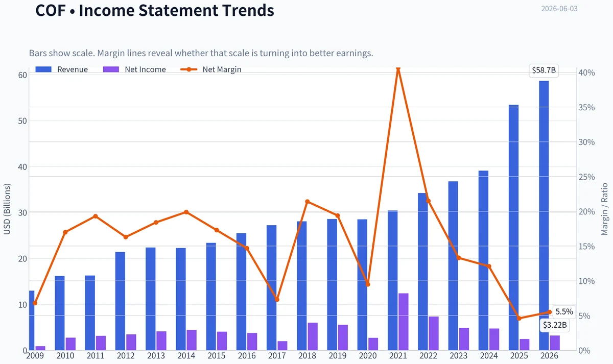
Task: Click the $3.22B net income label
Action: 555,325
